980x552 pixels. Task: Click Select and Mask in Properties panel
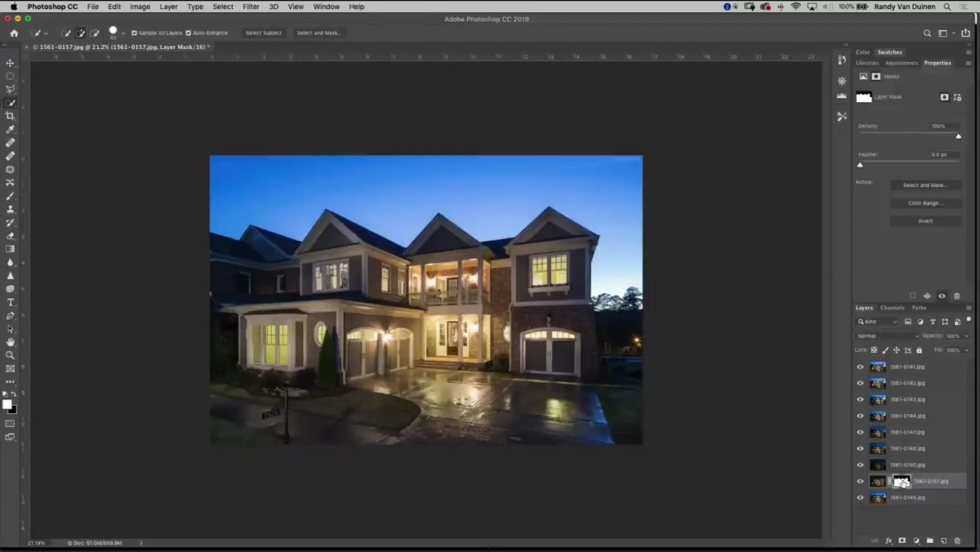925,185
